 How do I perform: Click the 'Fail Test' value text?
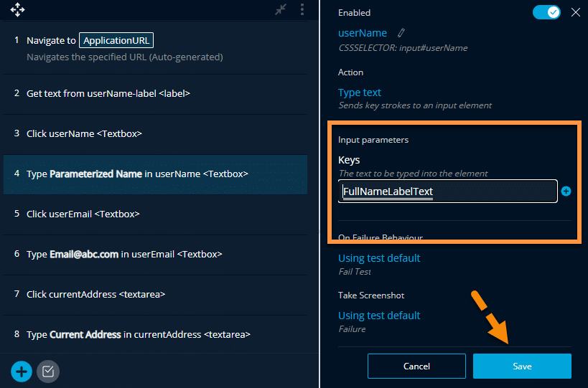[355, 272]
